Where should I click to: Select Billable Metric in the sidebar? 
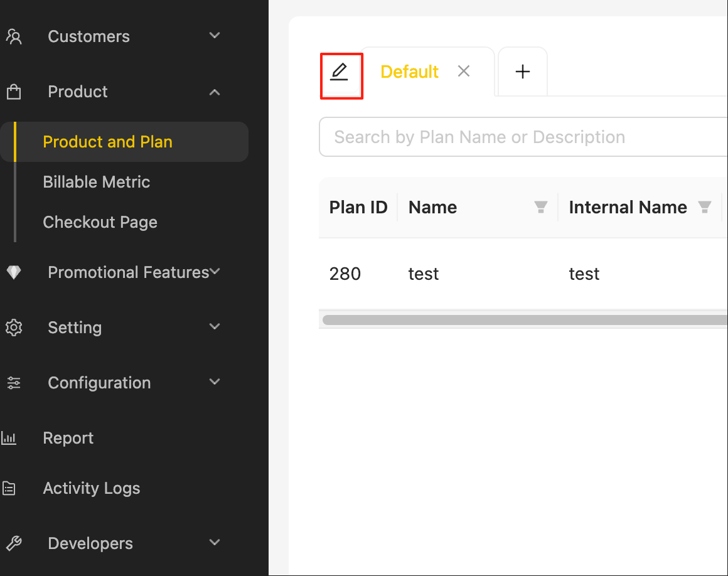tap(96, 182)
